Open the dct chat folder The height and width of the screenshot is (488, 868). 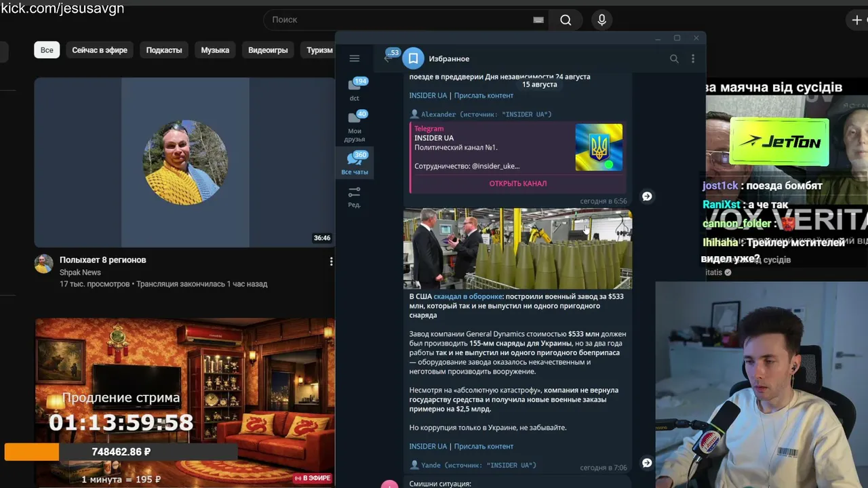coord(355,89)
